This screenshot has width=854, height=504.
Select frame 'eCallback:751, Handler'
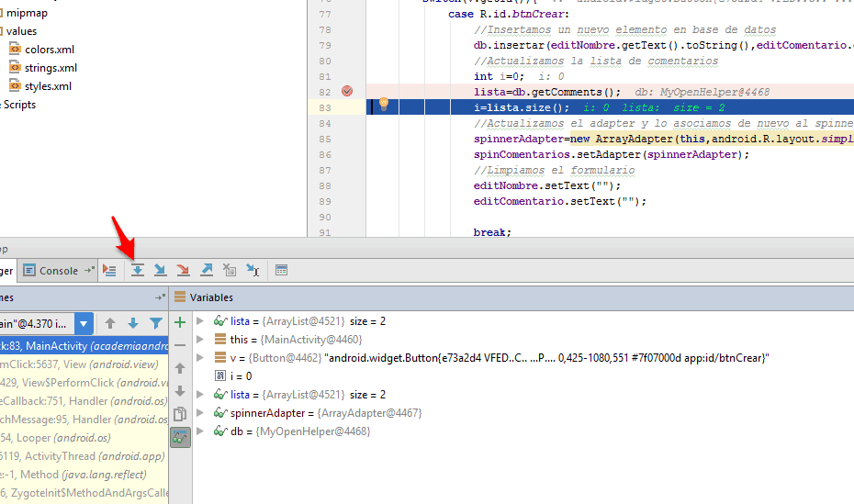pos(84,401)
